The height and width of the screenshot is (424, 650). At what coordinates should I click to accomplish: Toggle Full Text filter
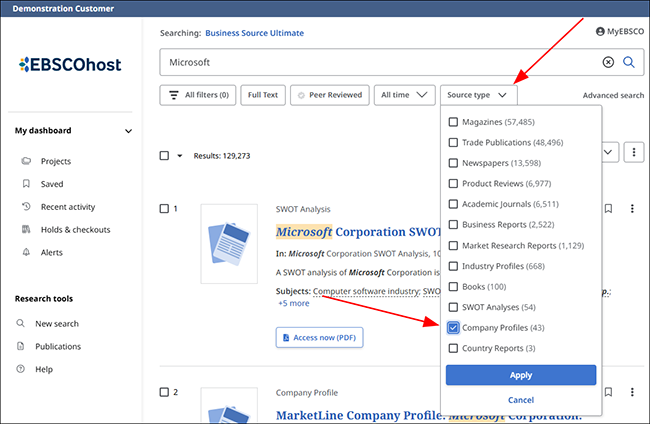[x=263, y=95]
